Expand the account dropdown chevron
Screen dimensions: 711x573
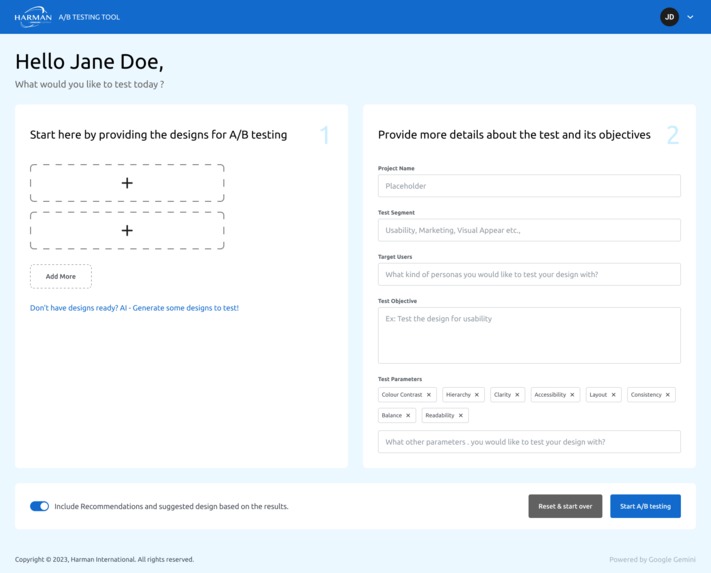(690, 17)
